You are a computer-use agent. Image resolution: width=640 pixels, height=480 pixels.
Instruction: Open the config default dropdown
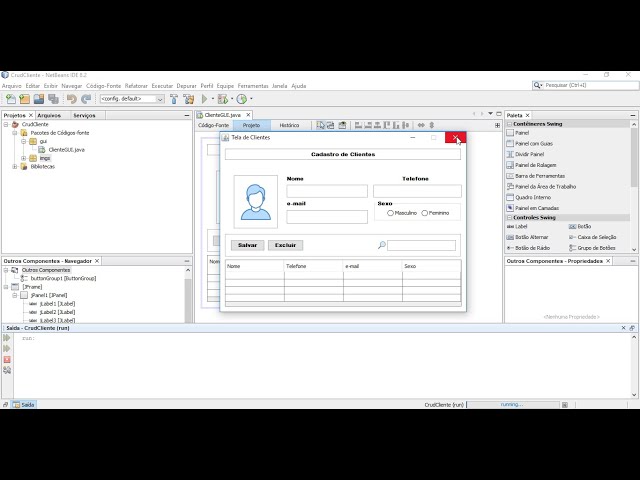(160, 99)
